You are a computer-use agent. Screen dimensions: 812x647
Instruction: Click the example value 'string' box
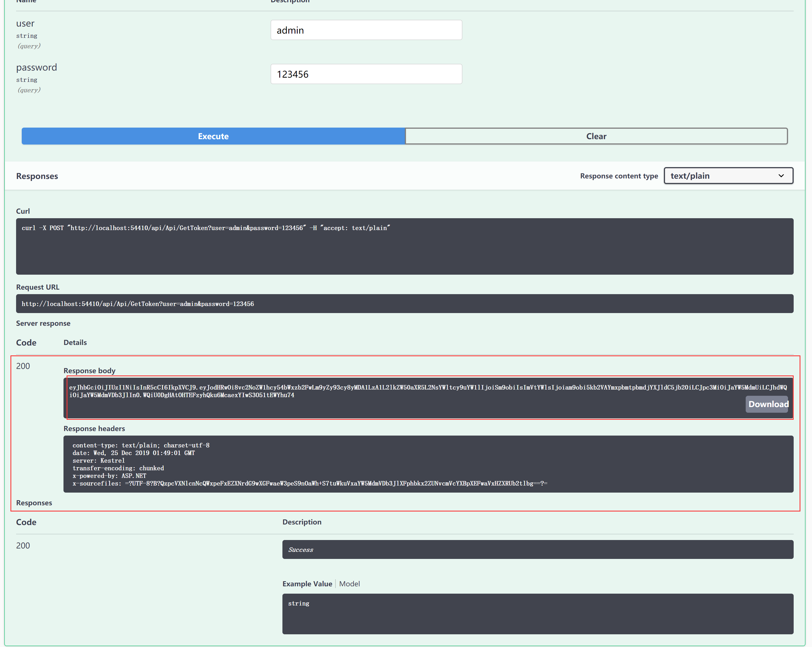click(x=538, y=614)
